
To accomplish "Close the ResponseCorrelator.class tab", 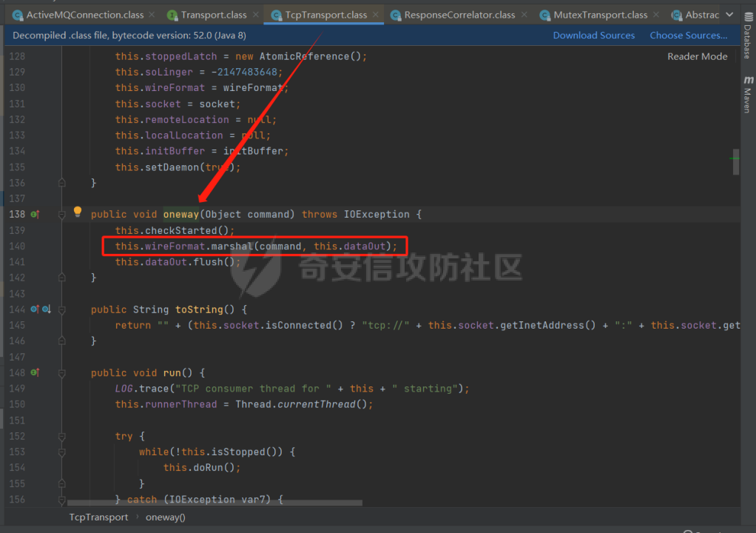I will point(524,15).
